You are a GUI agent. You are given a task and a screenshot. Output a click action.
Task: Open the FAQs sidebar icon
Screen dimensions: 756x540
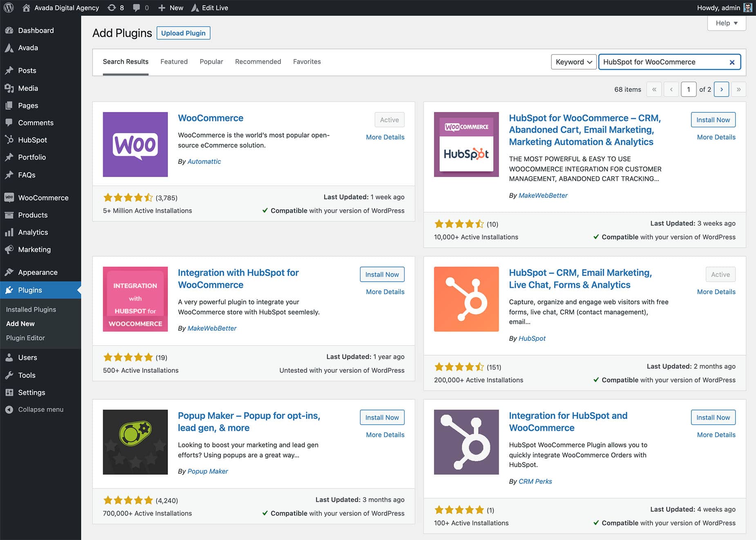pyautogui.click(x=9, y=175)
